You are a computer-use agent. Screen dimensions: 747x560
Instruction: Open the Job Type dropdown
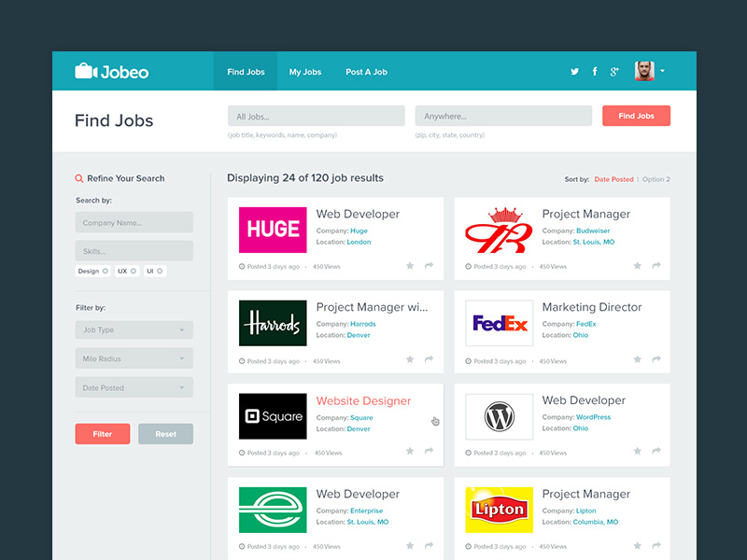coord(134,330)
